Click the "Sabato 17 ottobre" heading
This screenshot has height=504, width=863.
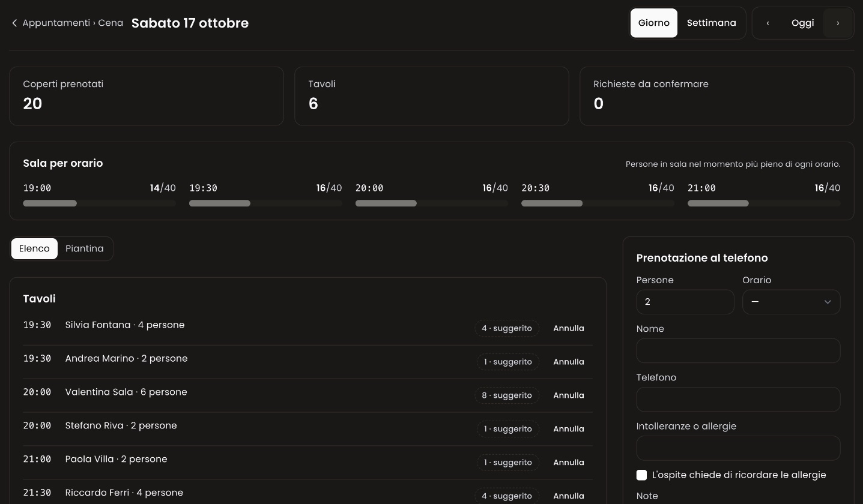[x=190, y=23]
